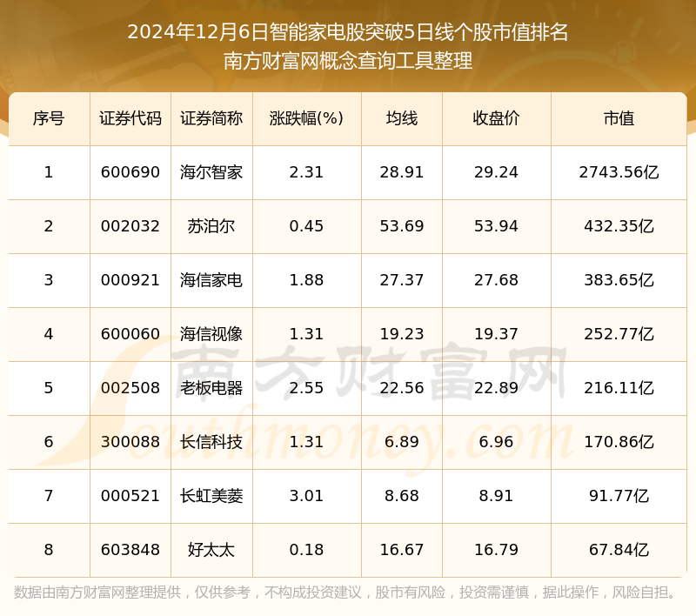696x616 pixels.
Task: Click the market value 383.65亿
Action: [x=619, y=280]
